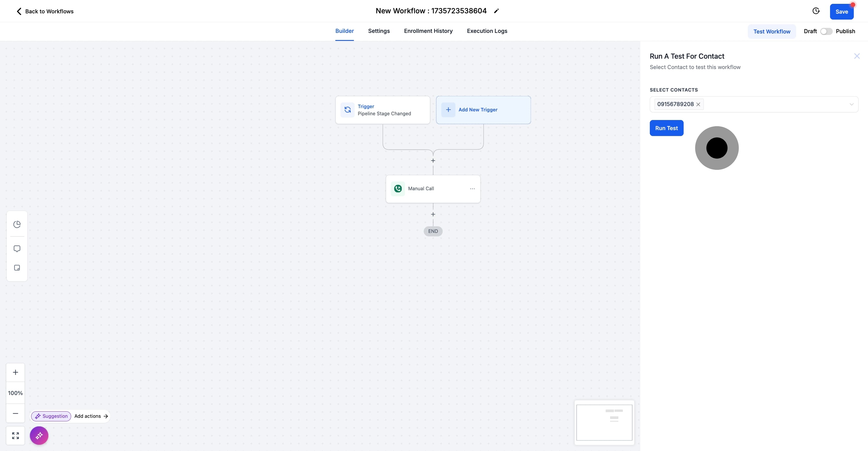Click the pencil icon to rename workflow
This screenshot has width=868, height=451.
[x=496, y=11]
